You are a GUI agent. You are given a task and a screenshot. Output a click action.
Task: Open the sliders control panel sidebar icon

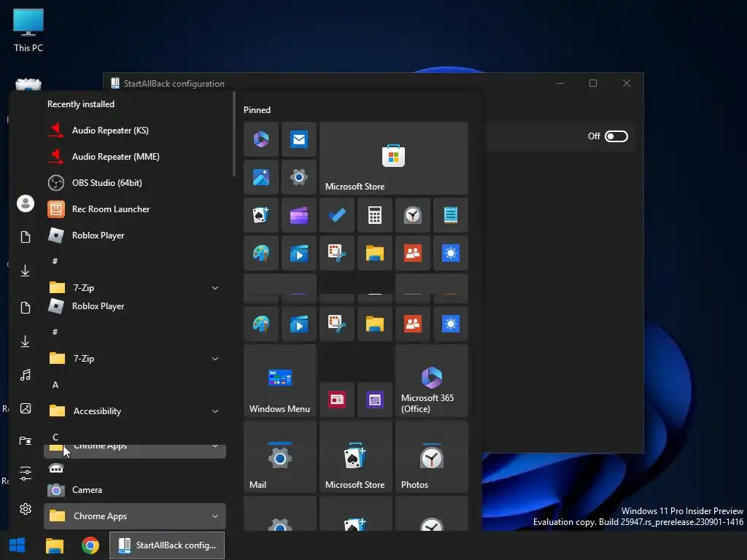26,474
